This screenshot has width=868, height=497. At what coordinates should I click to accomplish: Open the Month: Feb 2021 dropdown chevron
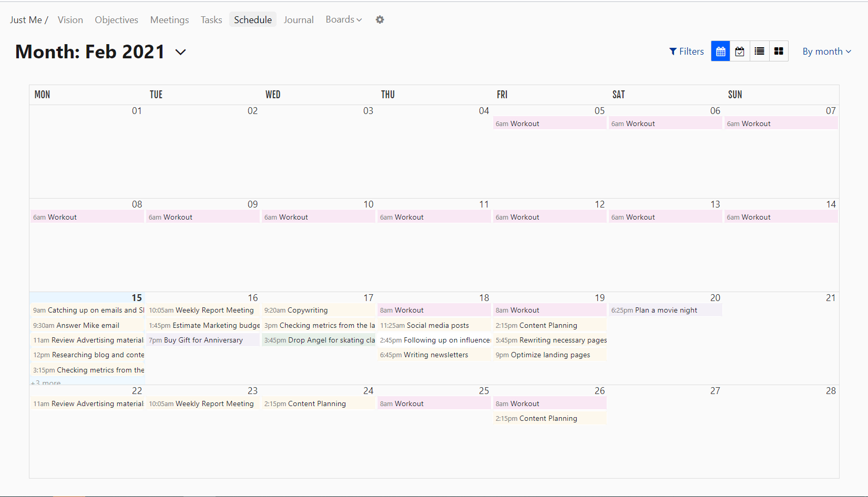pos(181,52)
